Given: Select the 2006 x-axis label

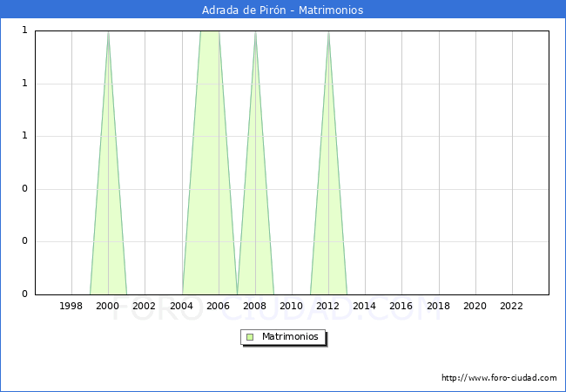Looking at the screenshot, I should (218, 306).
